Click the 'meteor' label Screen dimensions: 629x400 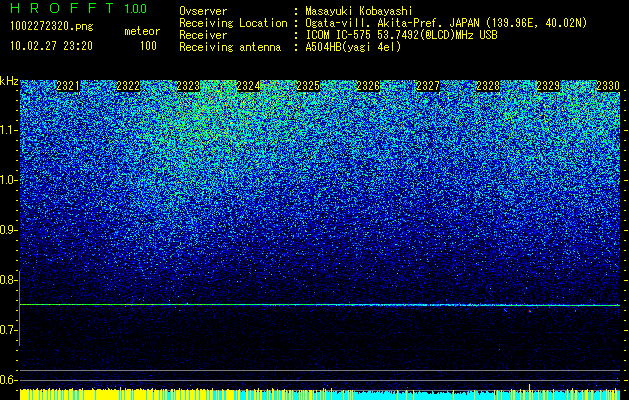point(142,31)
